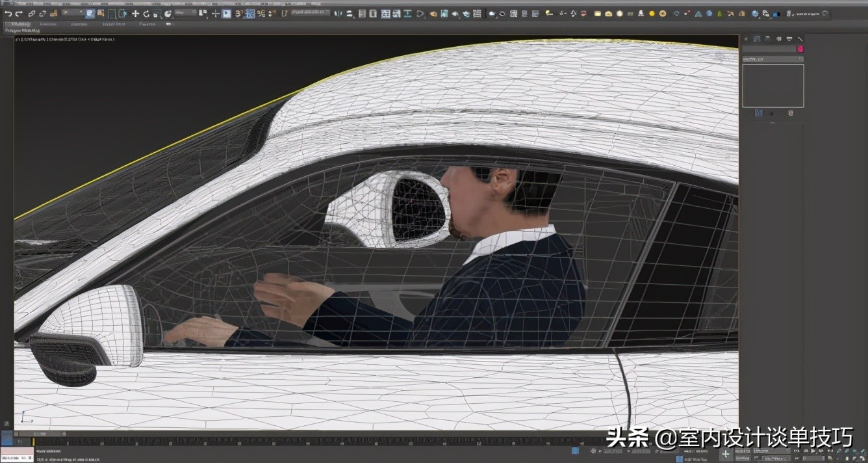The height and width of the screenshot is (463, 868).
Task: Toggle Keyboard Shortcut Override
Action: (226, 14)
